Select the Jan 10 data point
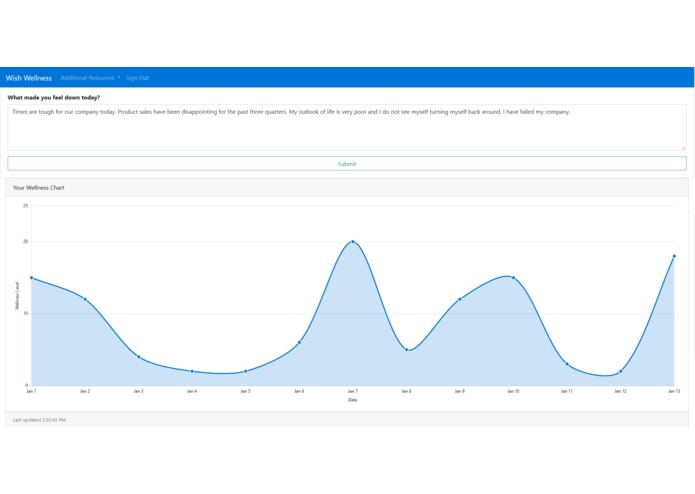The height and width of the screenshot is (494, 695). [513, 278]
